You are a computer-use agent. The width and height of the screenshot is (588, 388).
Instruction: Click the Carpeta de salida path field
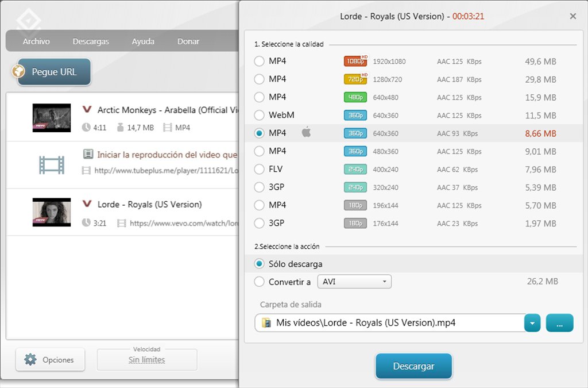pyautogui.click(x=390, y=323)
